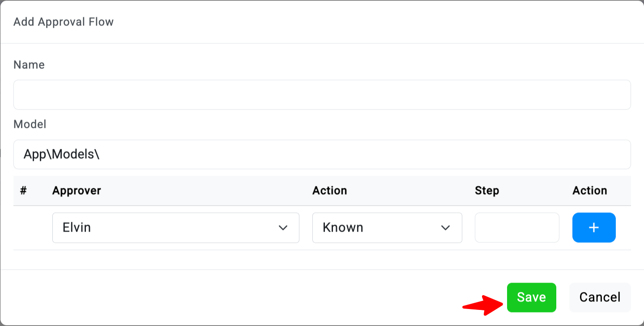This screenshot has height=326, width=644.
Task: Click the "Add Approval Flow" dialog title
Action: point(64,22)
